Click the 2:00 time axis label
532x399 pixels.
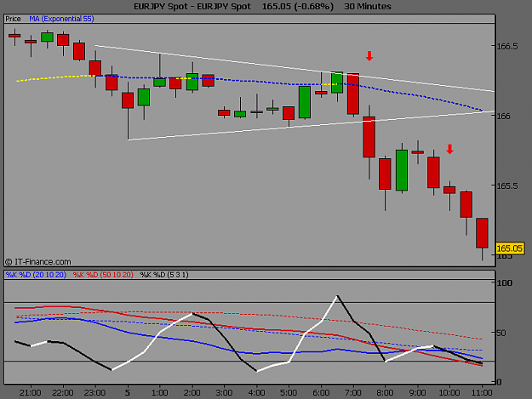click(x=192, y=392)
